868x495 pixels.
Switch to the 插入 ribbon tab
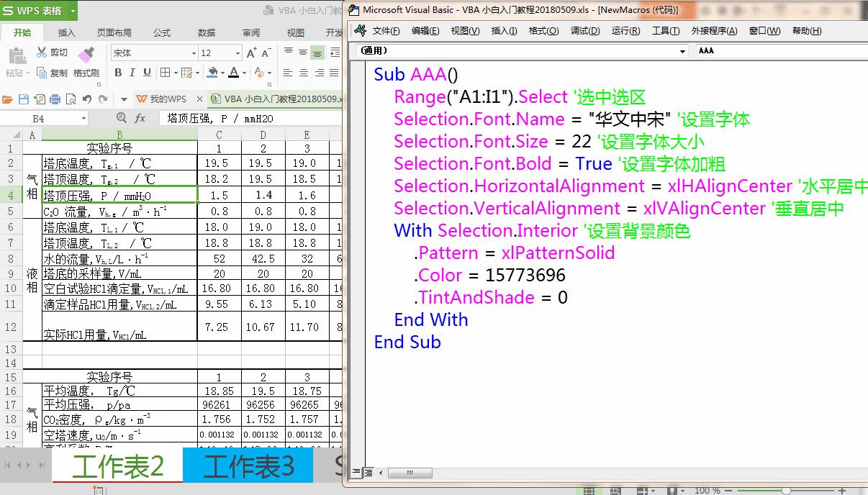[68, 32]
